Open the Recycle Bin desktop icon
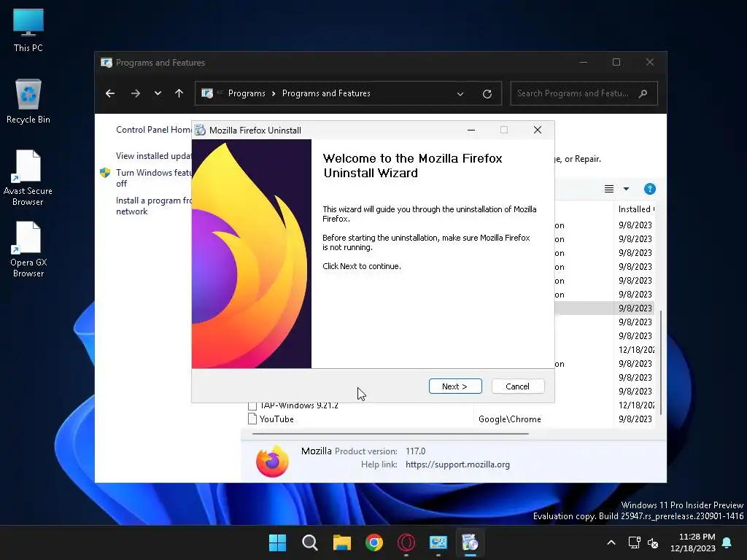Image resolution: width=747 pixels, height=560 pixels. coord(28,101)
